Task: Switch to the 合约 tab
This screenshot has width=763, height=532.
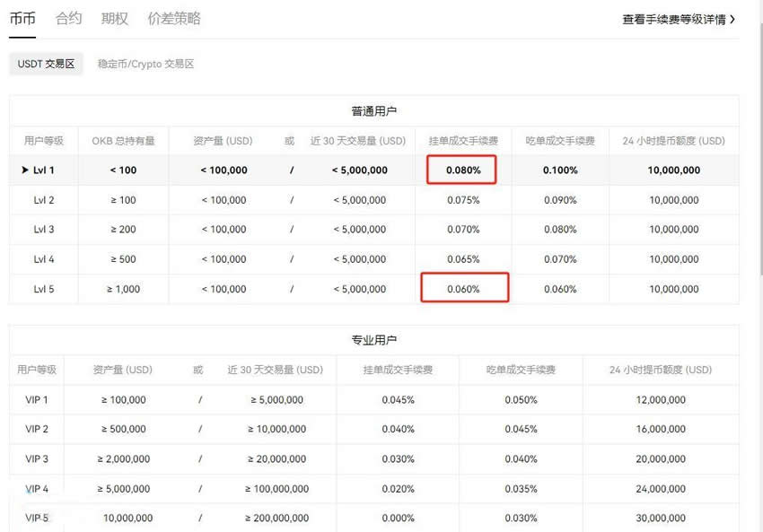Action: point(69,19)
